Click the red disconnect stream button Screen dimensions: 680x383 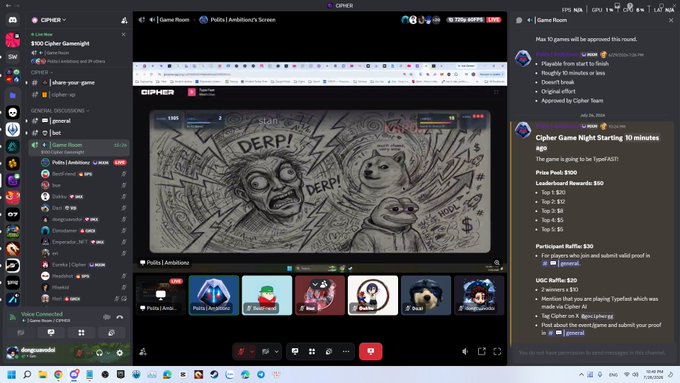click(x=370, y=351)
